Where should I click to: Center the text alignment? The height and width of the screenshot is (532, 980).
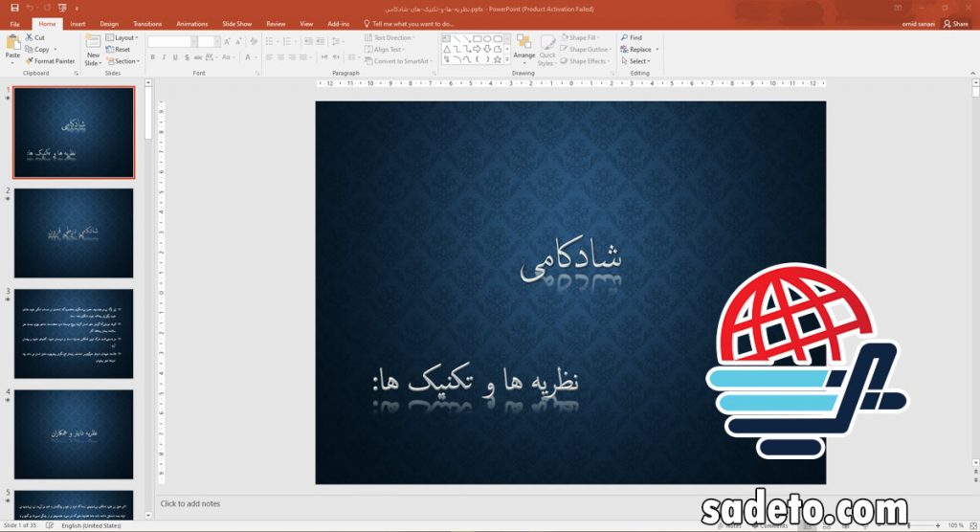280,57
